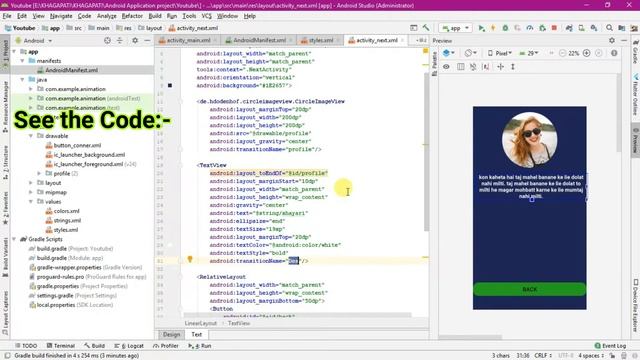Open the Pixel device dropdown

(500, 53)
